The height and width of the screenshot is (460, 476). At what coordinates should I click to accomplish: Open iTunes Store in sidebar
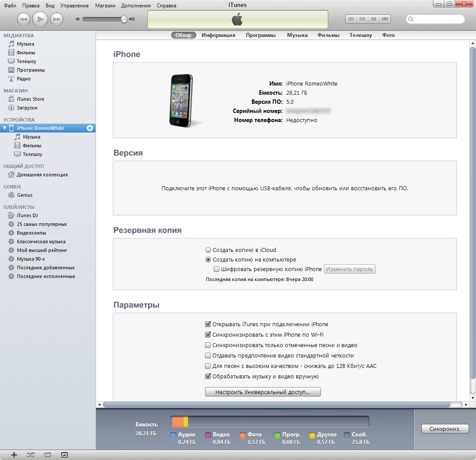[x=30, y=99]
